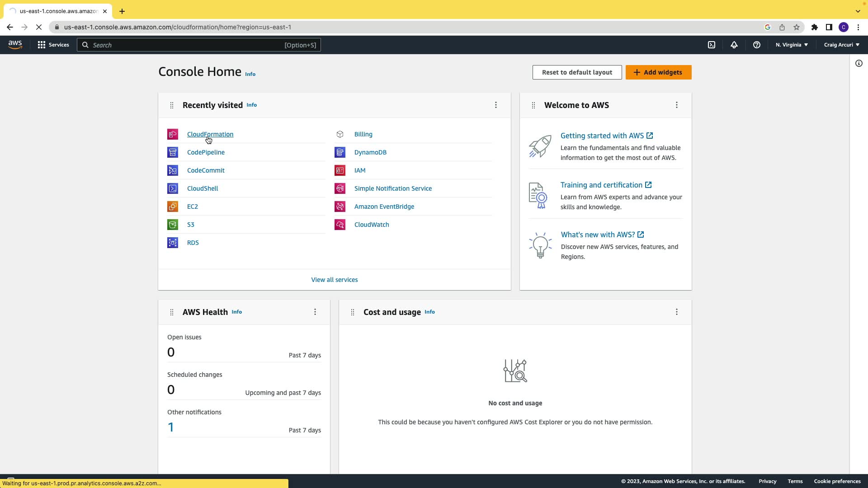The width and height of the screenshot is (868, 488).
Task: Expand the N. Virginia region dropdown
Action: 792,45
